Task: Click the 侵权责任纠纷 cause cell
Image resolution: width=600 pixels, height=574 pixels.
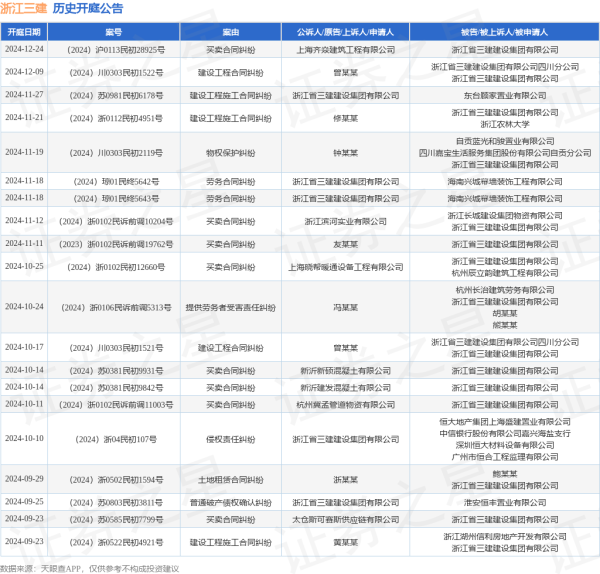Action: coord(231,439)
